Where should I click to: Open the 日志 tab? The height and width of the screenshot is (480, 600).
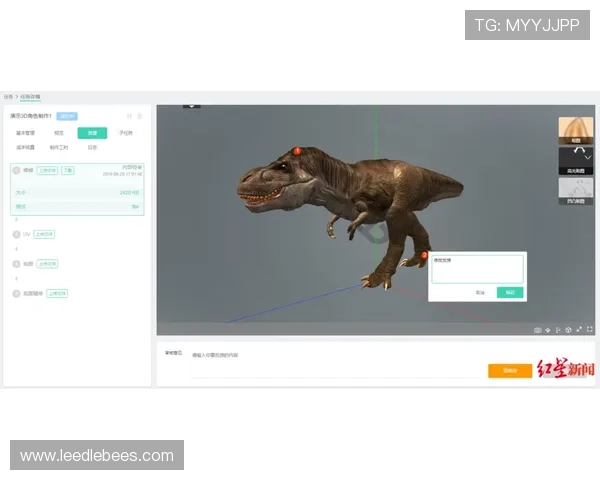point(92,147)
